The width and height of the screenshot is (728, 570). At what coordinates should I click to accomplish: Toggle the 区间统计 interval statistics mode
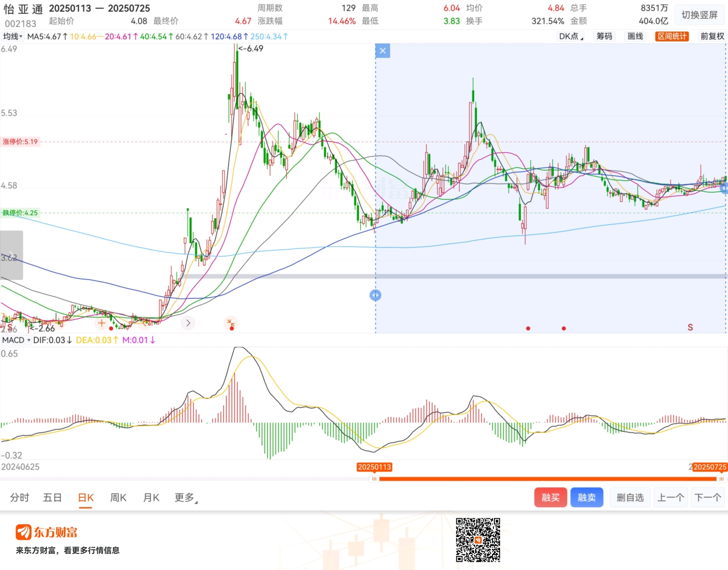[672, 36]
